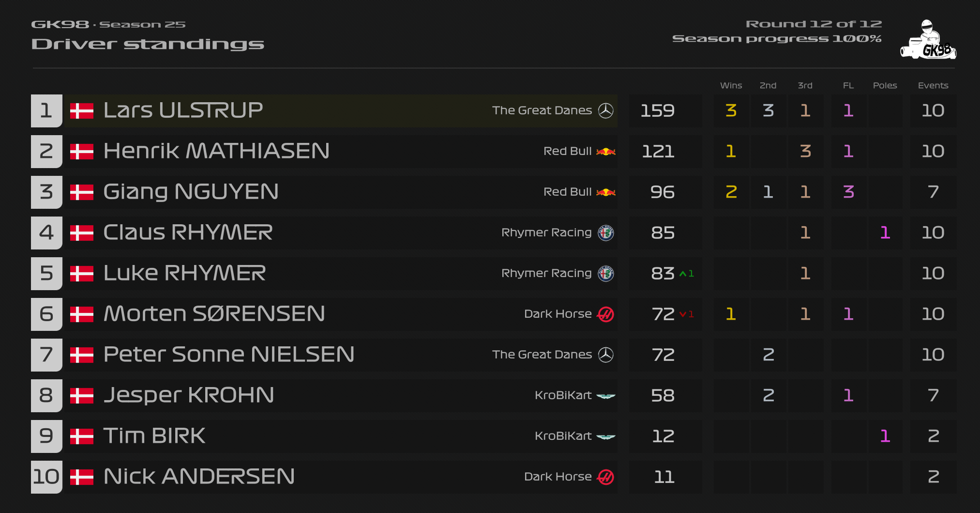Open driver Lars ULSTRUP
The image size is (980, 513).
(183, 110)
